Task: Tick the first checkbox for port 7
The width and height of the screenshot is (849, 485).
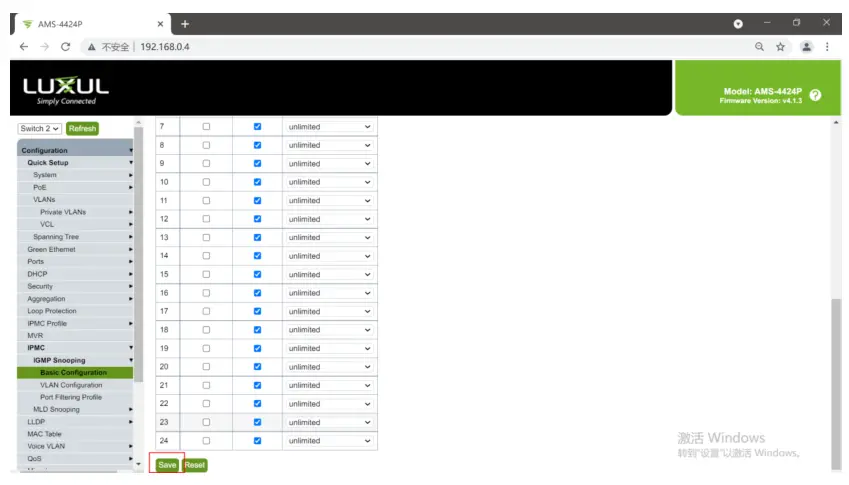Action: coord(206,127)
